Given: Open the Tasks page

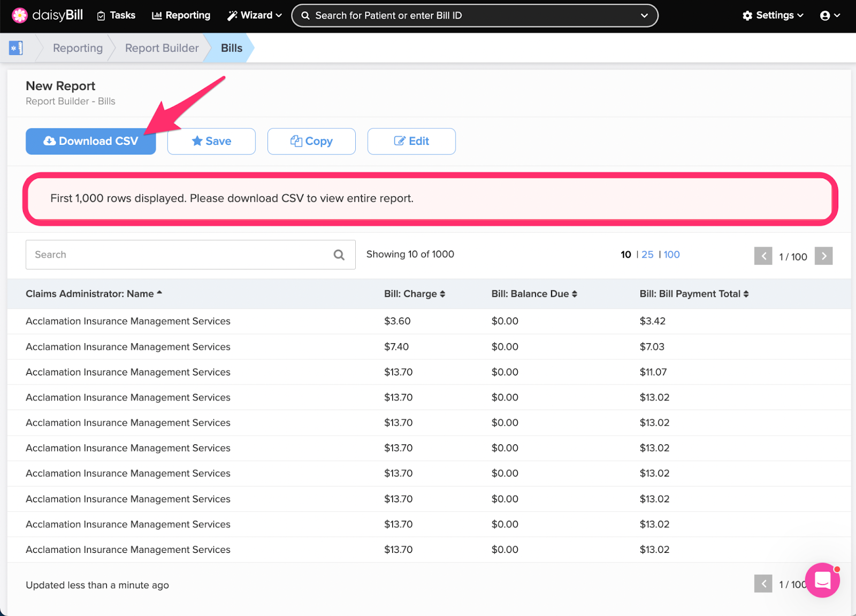Looking at the screenshot, I should [x=116, y=16].
